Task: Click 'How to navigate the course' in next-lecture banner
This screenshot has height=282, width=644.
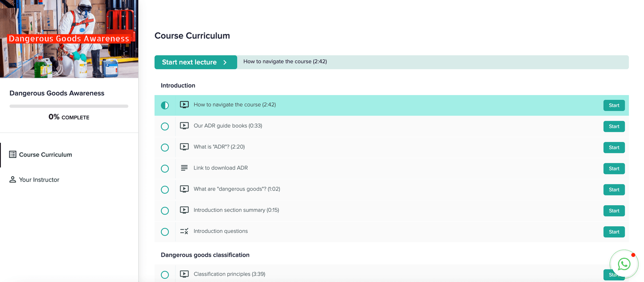Action: pos(285,62)
